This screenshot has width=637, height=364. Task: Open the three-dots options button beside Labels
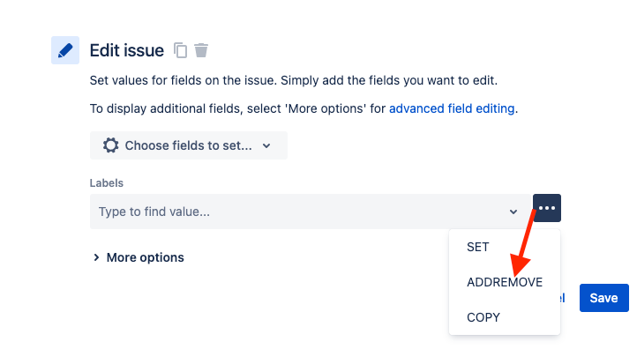547,208
